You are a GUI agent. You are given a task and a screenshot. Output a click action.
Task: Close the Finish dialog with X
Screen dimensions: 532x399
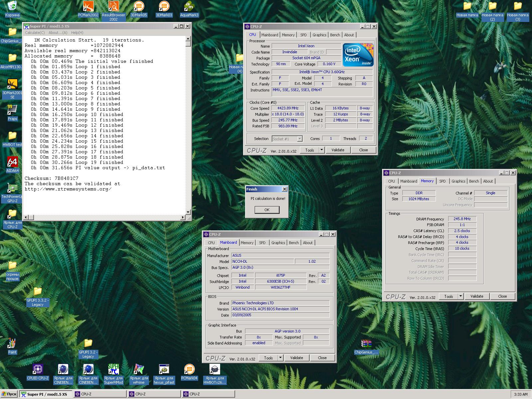(285, 189)
